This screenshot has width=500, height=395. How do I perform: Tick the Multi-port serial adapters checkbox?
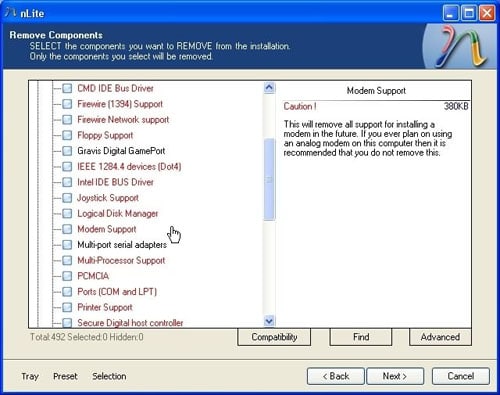pyautogui.click(x=67, y=245)
